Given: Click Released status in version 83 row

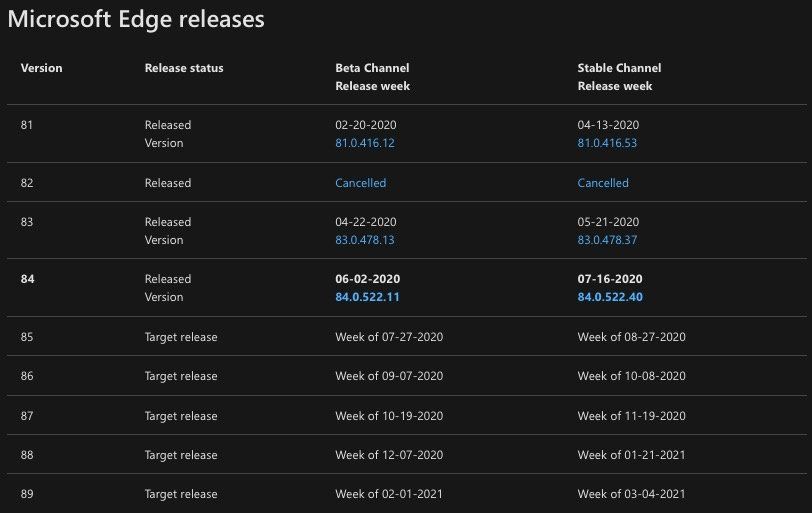Looking at the screenshot, I should click(x=168, y=222).
